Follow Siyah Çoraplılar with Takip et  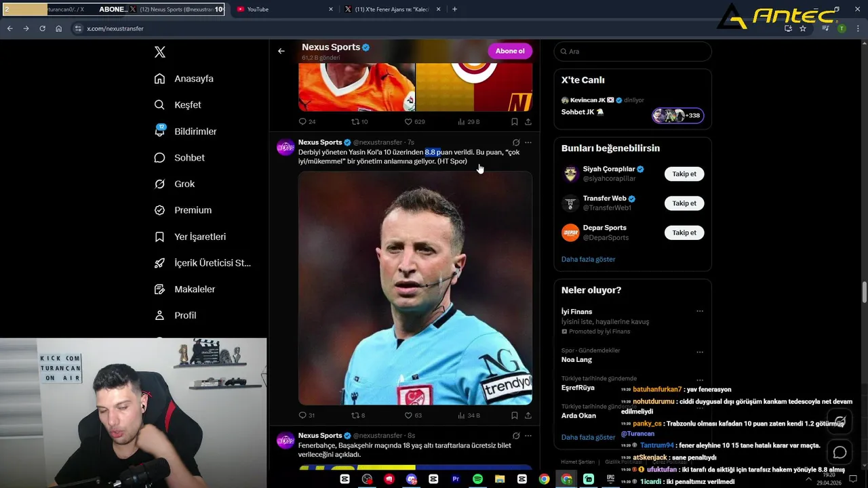684,174
